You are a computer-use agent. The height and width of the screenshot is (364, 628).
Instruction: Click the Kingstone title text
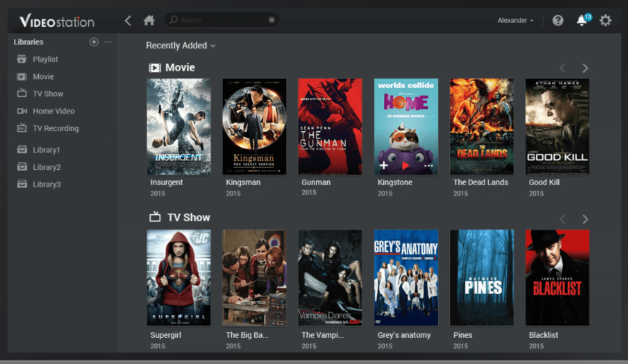(x=395, y=183)
